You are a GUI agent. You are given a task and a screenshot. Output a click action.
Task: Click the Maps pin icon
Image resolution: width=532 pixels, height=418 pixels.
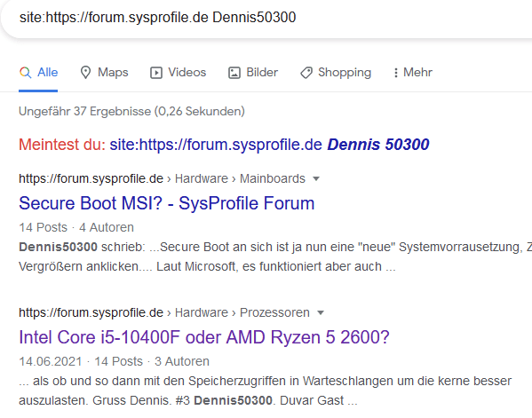tap(85, 73)
